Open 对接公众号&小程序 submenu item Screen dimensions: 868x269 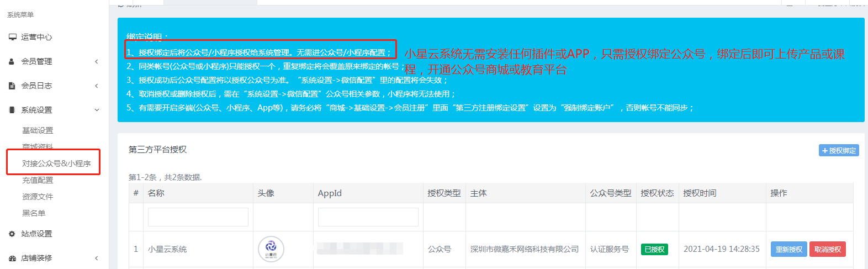pos(56,163)
